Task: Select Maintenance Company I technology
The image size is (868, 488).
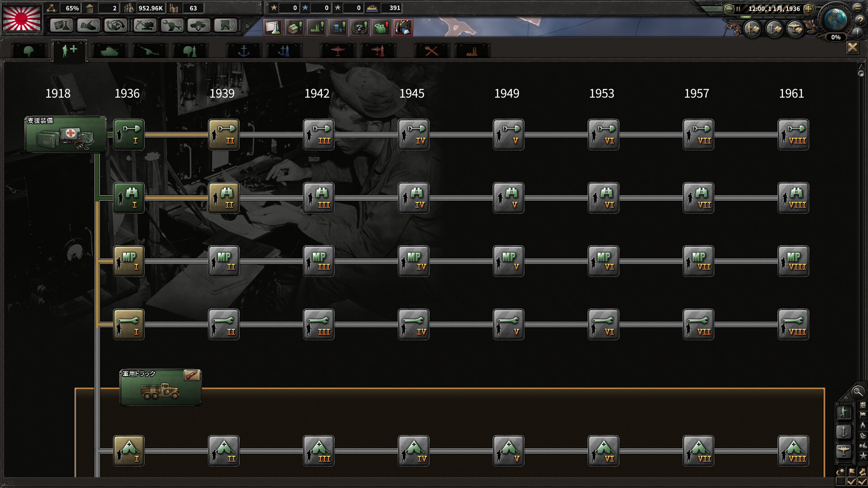Action: 128,324
